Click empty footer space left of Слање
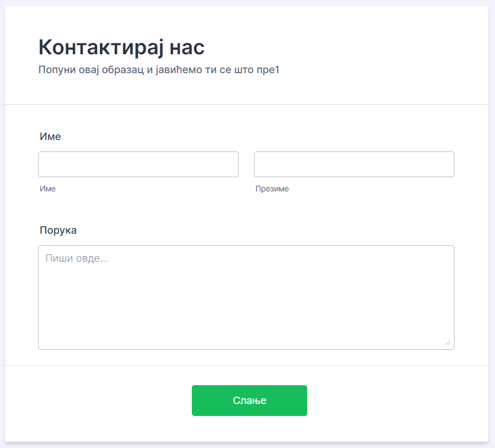 [x=103, y=401]
